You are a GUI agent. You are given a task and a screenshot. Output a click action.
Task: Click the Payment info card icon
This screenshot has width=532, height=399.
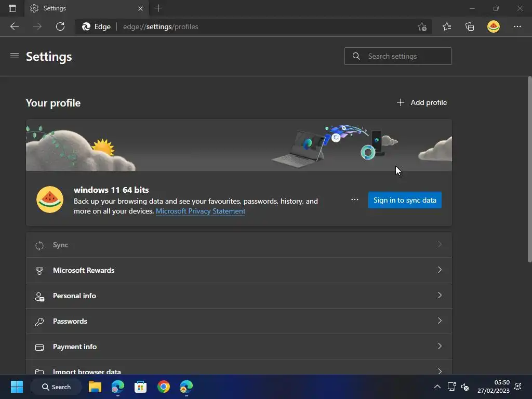(x=39, y=347)
